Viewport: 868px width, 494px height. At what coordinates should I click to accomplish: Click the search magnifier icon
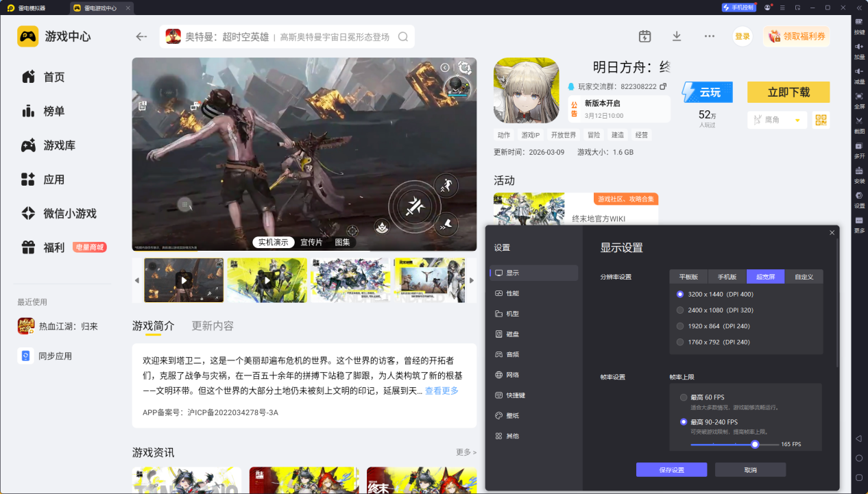coord(403,37)
